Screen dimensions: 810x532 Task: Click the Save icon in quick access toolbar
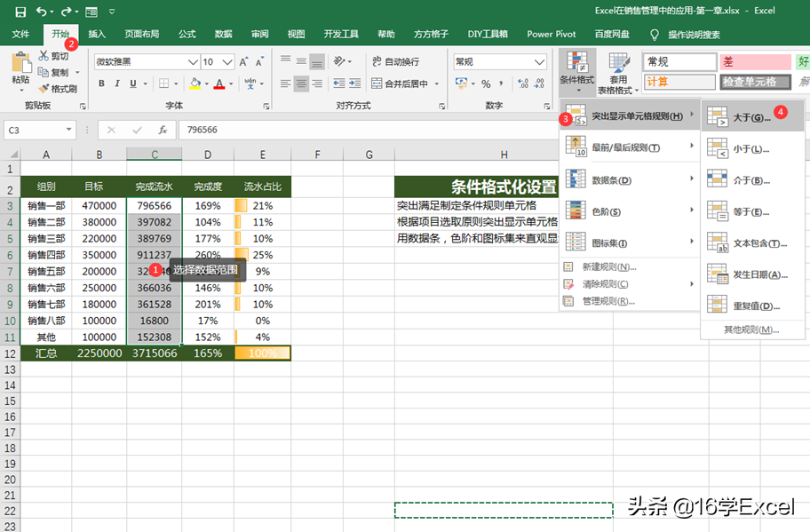tap(20, 12)
